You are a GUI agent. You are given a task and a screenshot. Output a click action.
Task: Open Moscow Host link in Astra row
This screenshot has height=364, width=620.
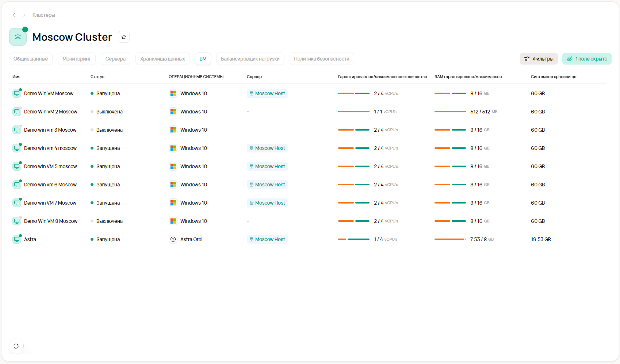pos(267,239)
